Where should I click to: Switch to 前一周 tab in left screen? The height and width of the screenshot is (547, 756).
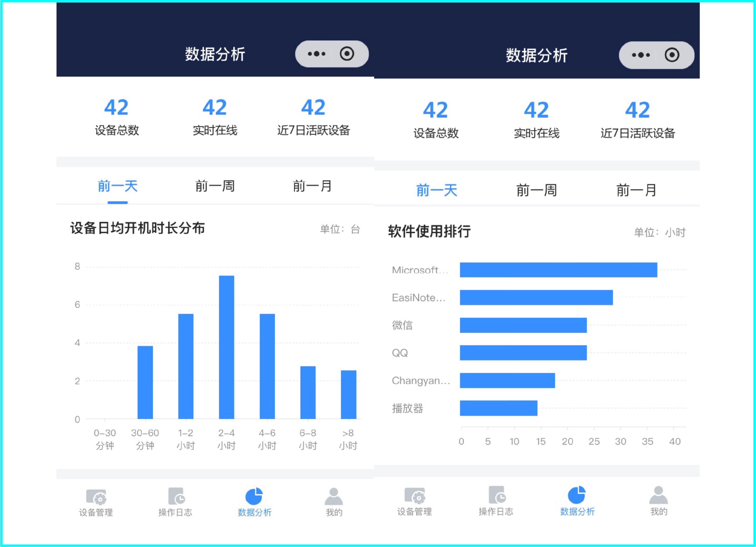click(x=215, y=186)
